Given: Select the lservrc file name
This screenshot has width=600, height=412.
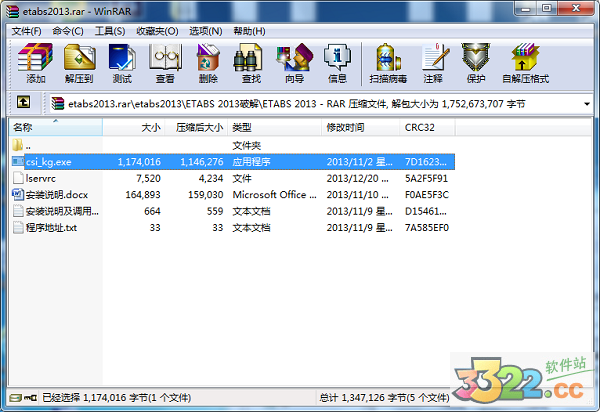Looking at the screenshot, I should tap(41, 178).
